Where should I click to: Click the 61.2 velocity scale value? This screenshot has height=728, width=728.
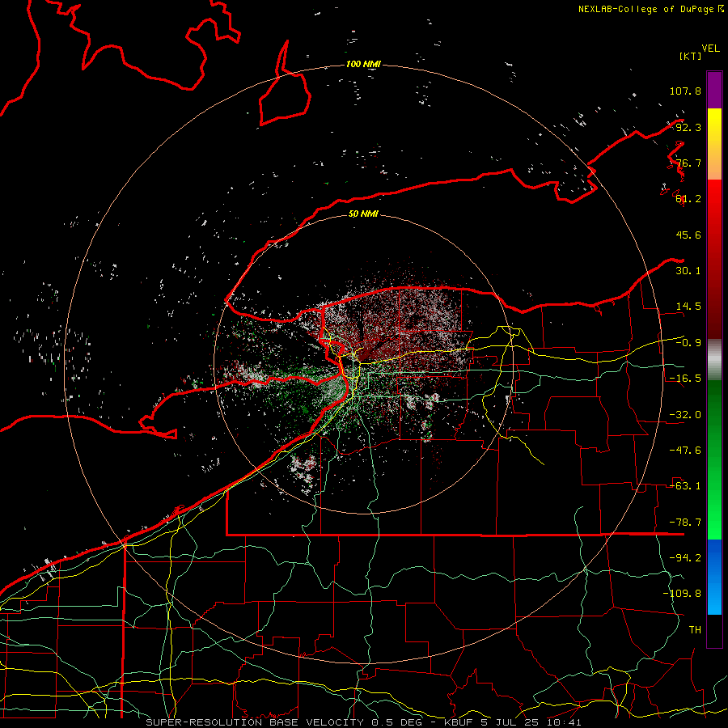click(x=688, y=199)
